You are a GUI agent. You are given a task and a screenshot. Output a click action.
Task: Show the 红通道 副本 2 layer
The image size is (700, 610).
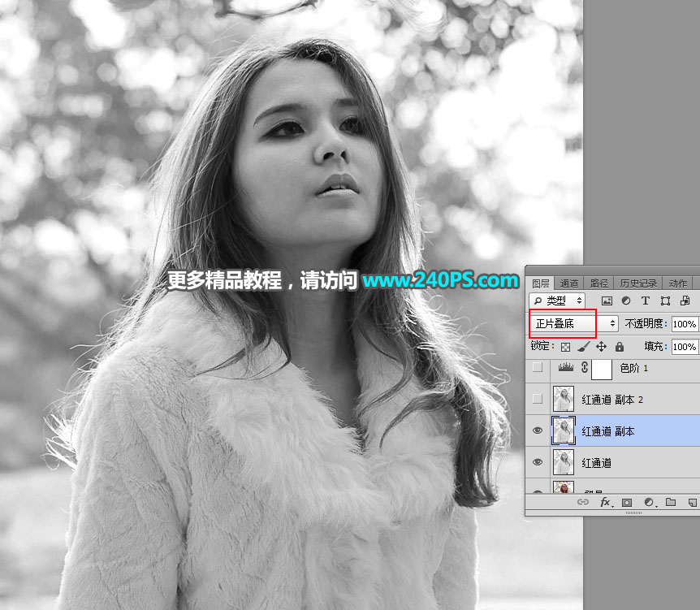[x=538, y=399]
